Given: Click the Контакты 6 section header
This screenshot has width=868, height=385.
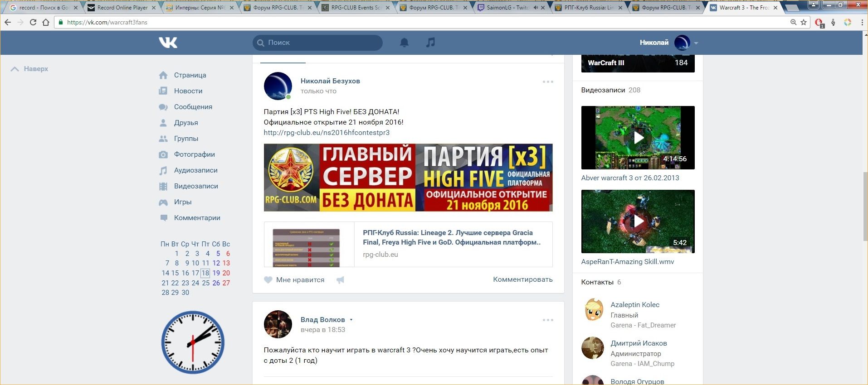Looking at the screenshot, I should (x=601, y=282).
